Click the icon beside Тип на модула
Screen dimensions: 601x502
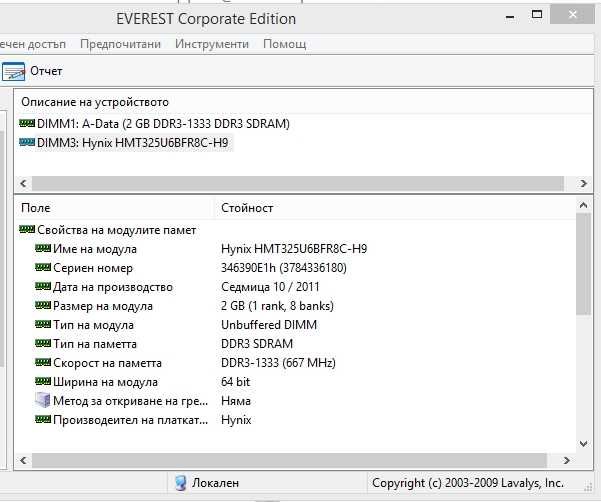43,325
